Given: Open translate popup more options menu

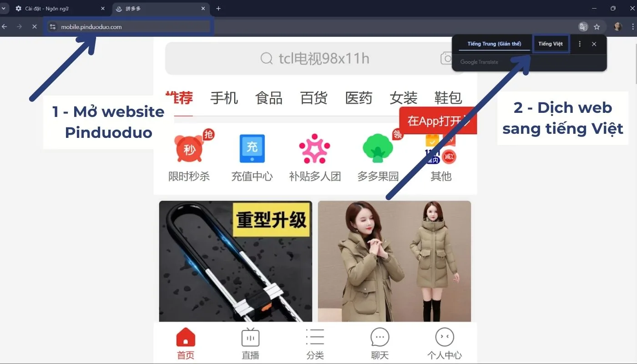Looking at the screenshot, I should (580, 44).
